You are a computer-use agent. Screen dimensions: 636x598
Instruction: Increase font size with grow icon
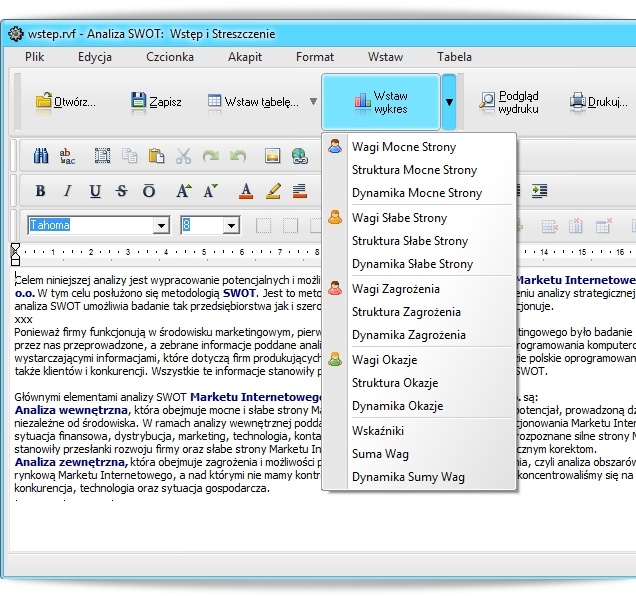point(184,191)
